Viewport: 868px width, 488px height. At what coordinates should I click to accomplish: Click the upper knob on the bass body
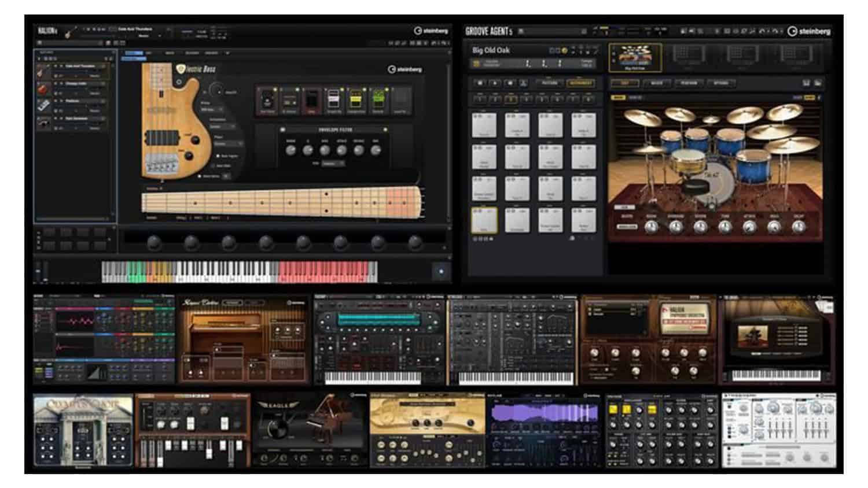[x=195, y=139]
